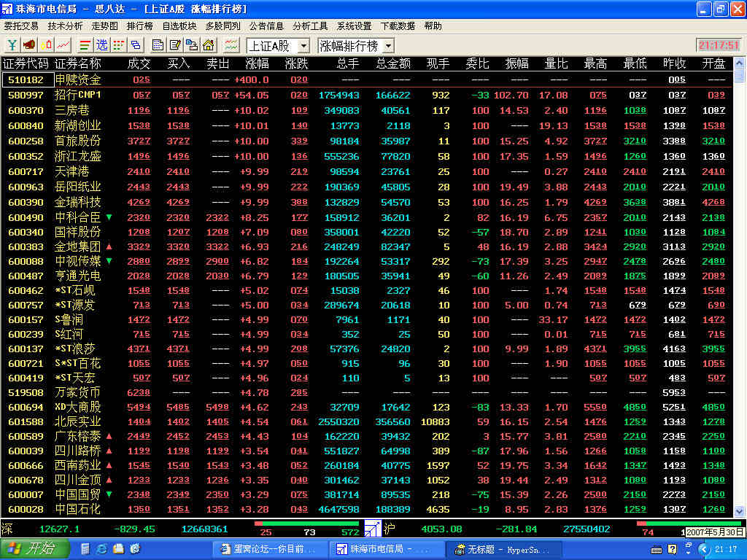Click the colored lines ranking list icon
The width and height of the screenshot is (747, 560).
point(85,45)
